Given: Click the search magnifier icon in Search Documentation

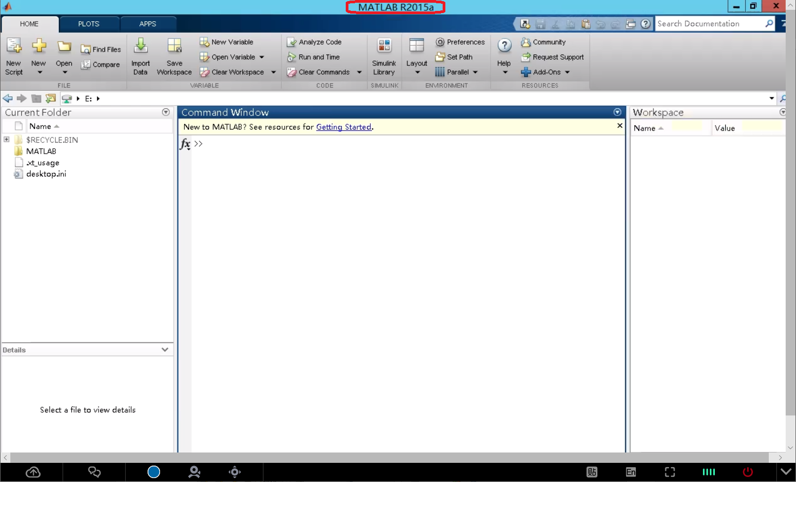Looking at the screenshot, I should click(769, 23).
